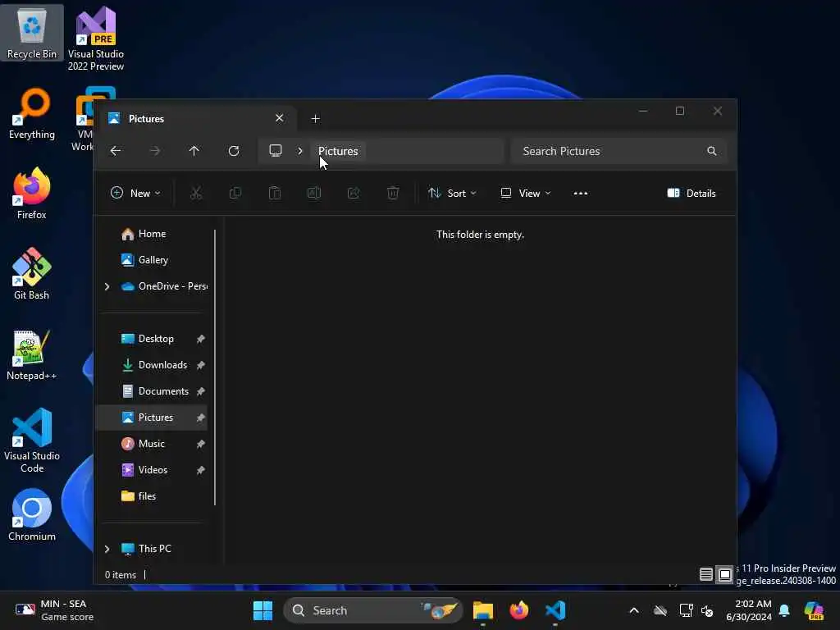Select the Pictures tab

pos(197,118)
